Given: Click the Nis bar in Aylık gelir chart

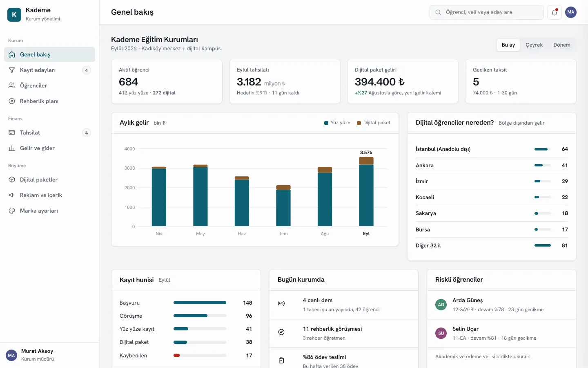Looking at the screenshot, I should click(x=159, y=196).
